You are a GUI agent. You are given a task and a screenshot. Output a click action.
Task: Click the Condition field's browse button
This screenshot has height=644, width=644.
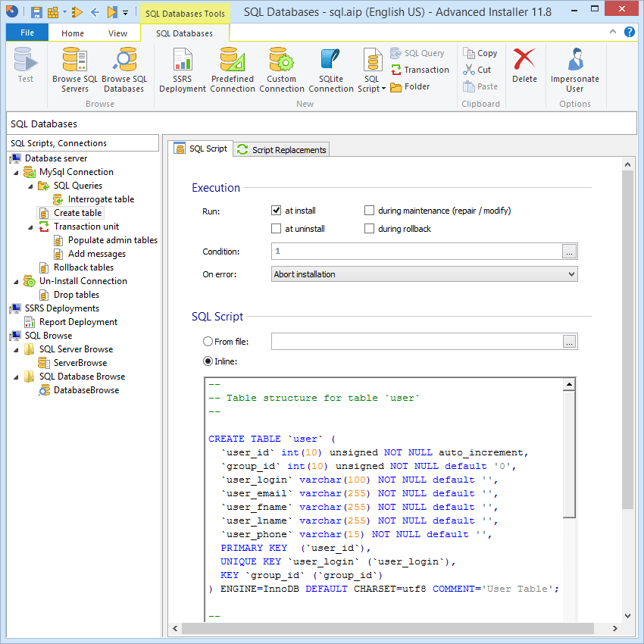[x=570, y=250]
